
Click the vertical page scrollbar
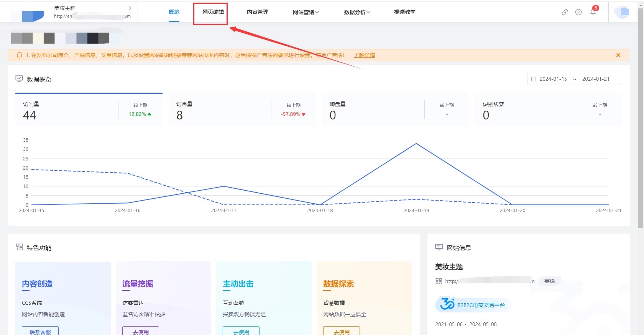[x=641, y=115]
